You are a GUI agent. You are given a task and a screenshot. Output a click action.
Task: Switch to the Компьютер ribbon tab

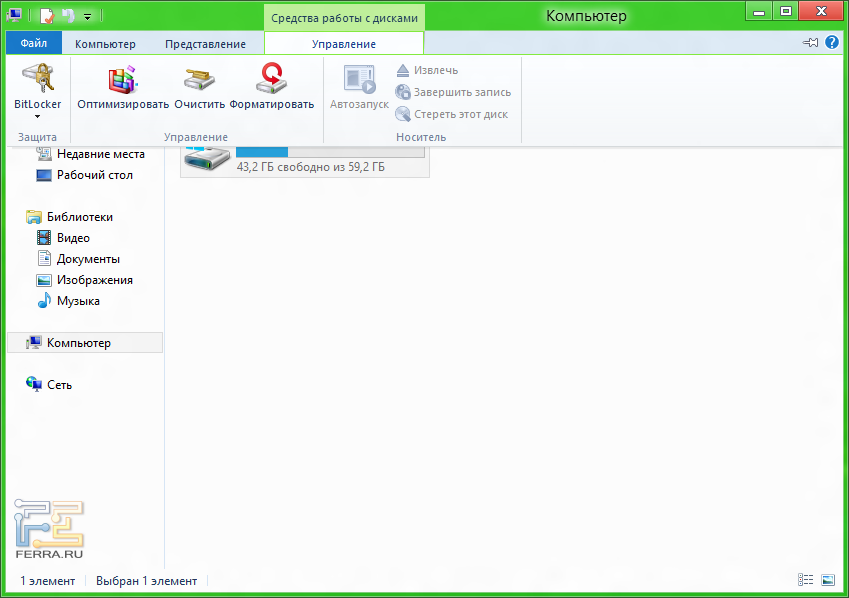pyautogui.click(x=105, y=44)
